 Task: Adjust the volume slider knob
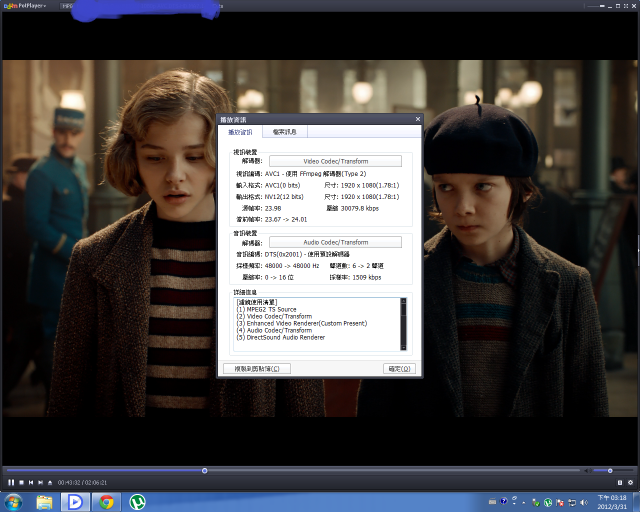coord(610,471)
